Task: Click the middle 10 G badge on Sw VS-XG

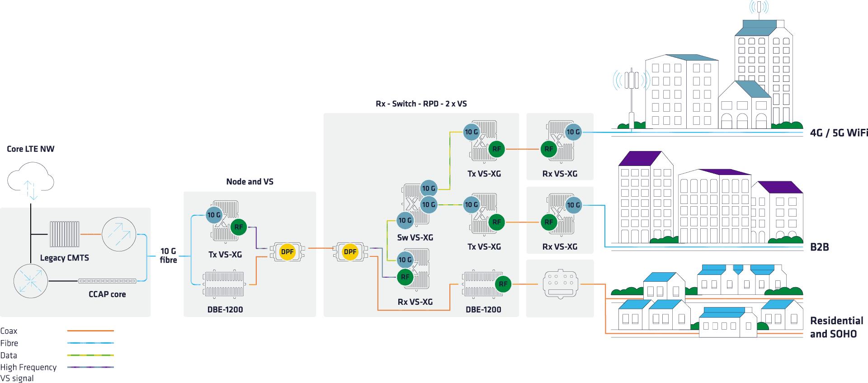Action: tap(429, 204)
